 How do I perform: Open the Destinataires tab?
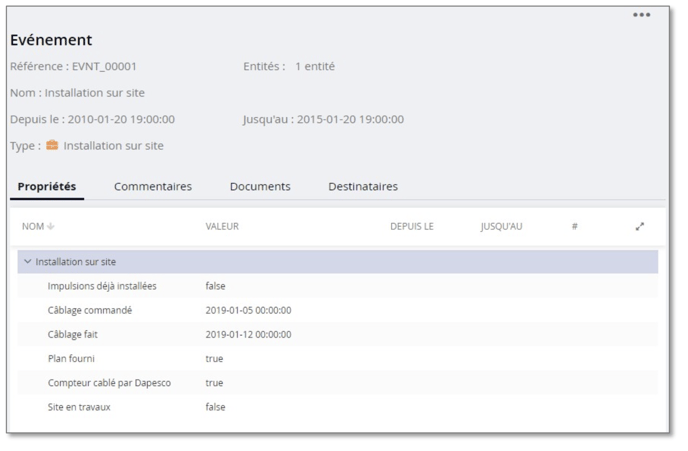[363, 186]
